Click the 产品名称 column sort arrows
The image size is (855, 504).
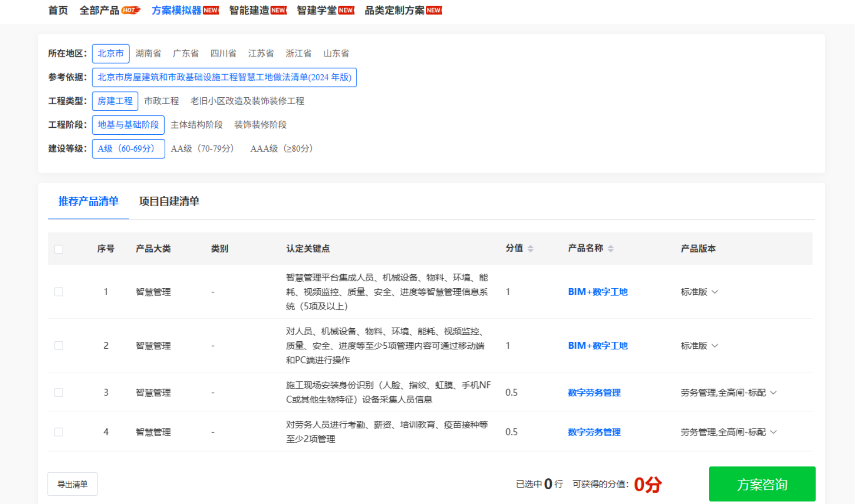[611, 249]
